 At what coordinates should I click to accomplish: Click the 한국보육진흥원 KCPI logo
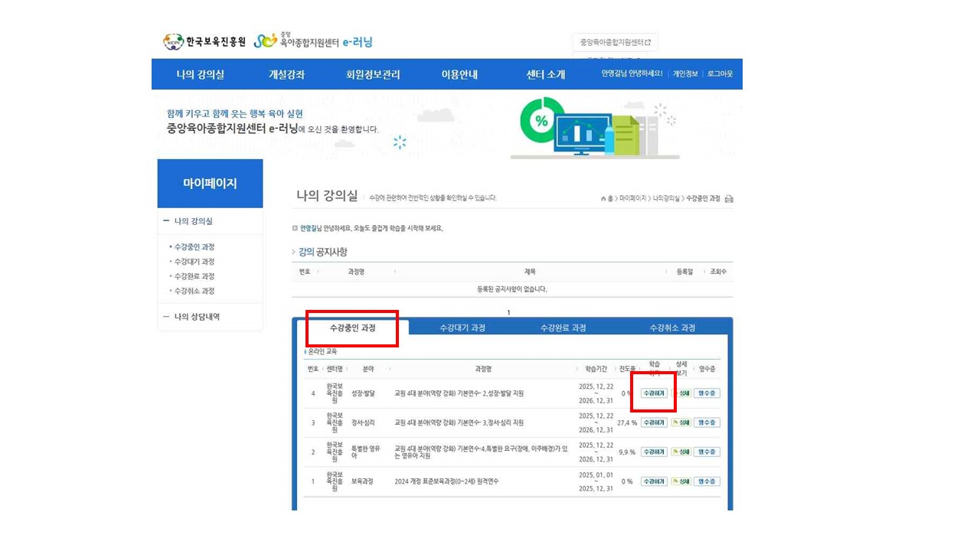(204, 42)
